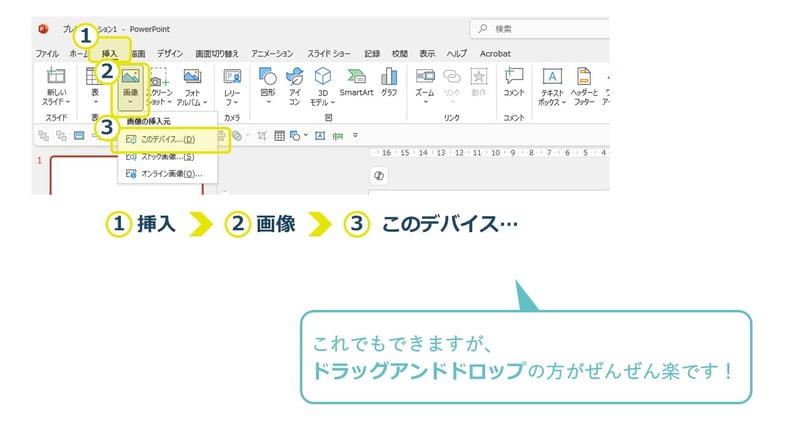Click the crop icon in quick access toolbar
This screenshot has height=441, width=785.
point(262,136)
